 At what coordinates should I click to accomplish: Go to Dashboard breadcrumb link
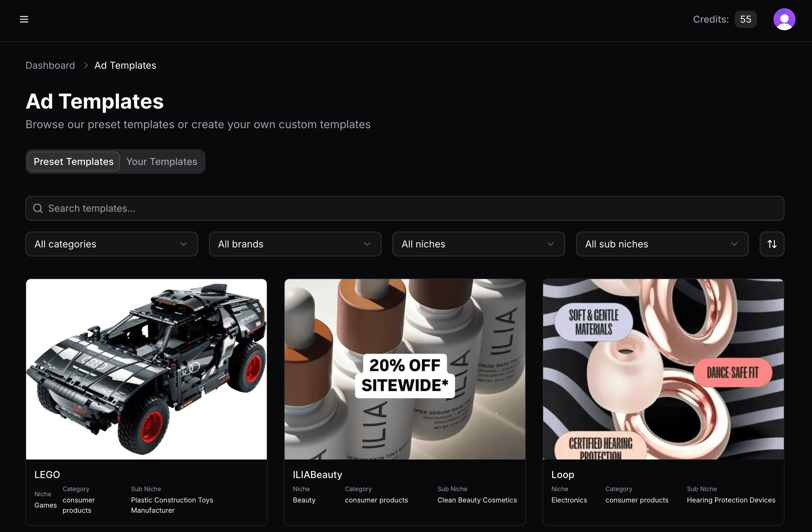(50, 65)
